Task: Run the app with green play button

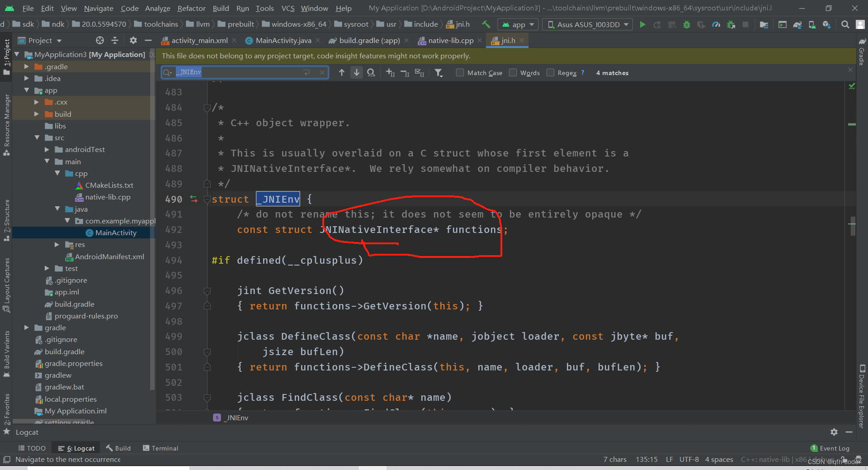Action: point(642,24)
